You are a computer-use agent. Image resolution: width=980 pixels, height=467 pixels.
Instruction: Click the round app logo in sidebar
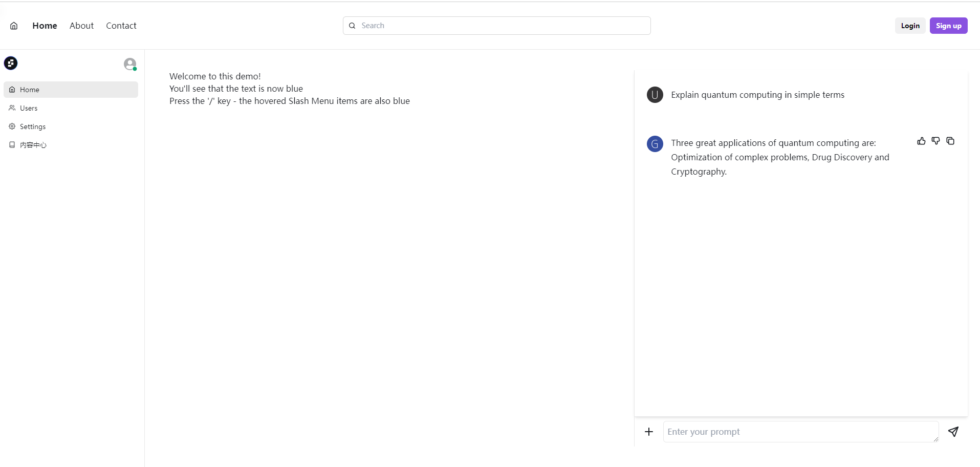(x=11, y=63)
